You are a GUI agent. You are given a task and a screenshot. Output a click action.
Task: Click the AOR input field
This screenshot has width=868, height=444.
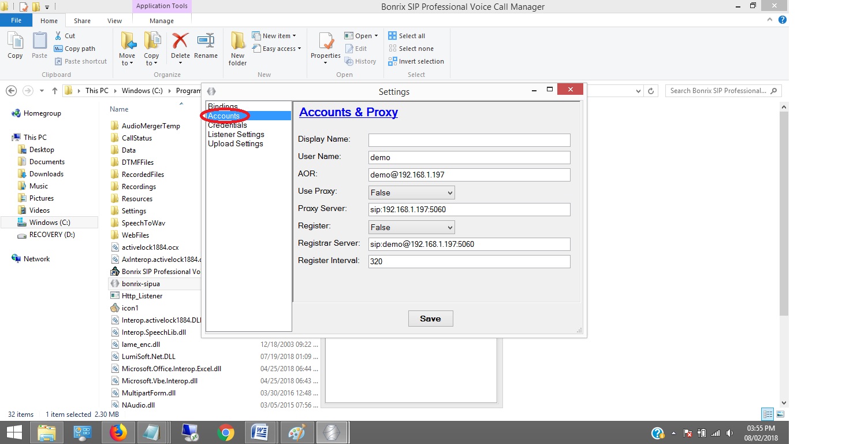[x=469, y=175]
